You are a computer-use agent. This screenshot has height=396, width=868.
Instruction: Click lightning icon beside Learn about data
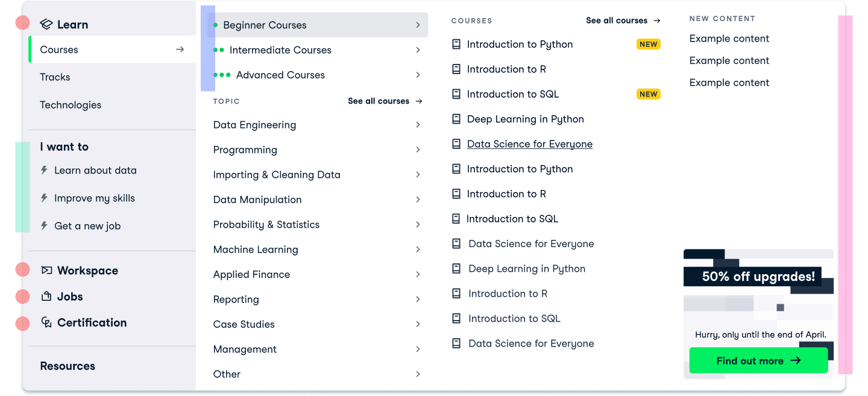coord(44,171)
